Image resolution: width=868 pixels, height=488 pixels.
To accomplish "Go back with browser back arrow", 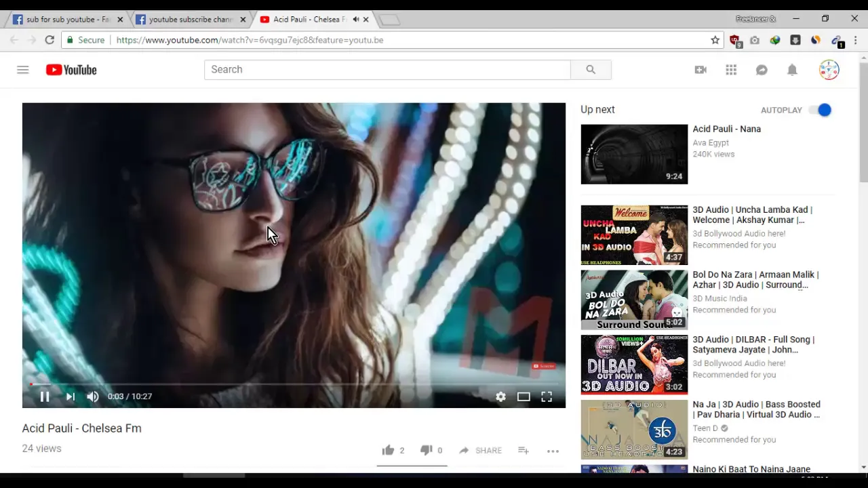I will pyautogui.click(x=14, y=40).
